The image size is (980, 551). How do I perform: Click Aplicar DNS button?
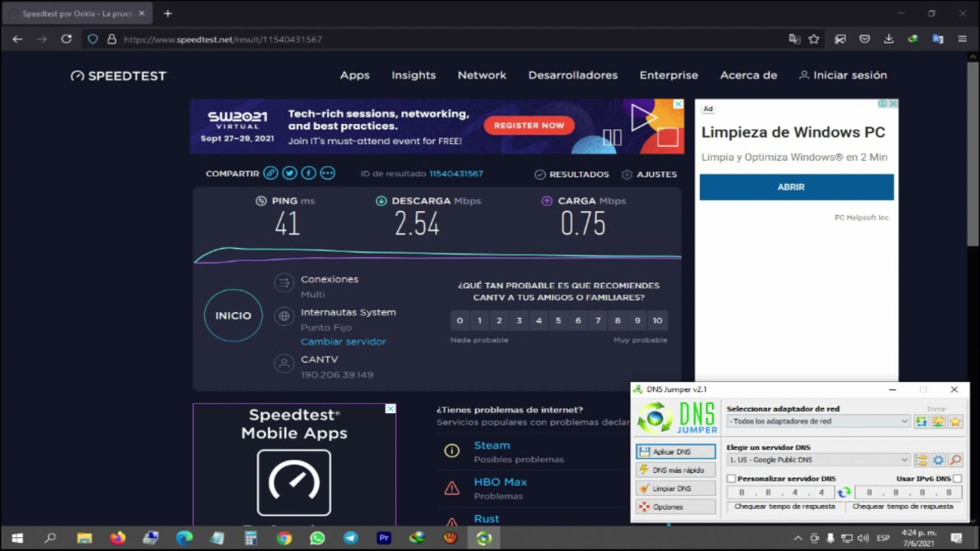coord(675,452)
